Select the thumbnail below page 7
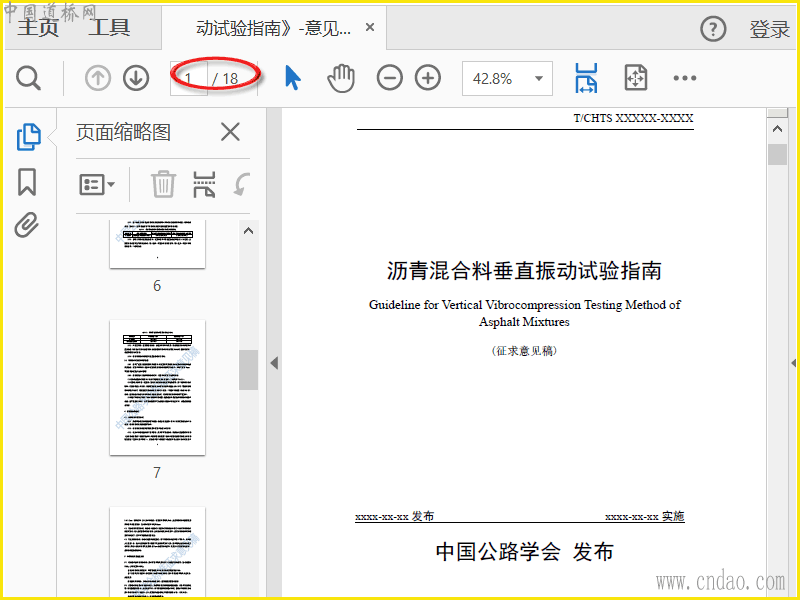Screen dimensions: 800x600 pos(157,552)
